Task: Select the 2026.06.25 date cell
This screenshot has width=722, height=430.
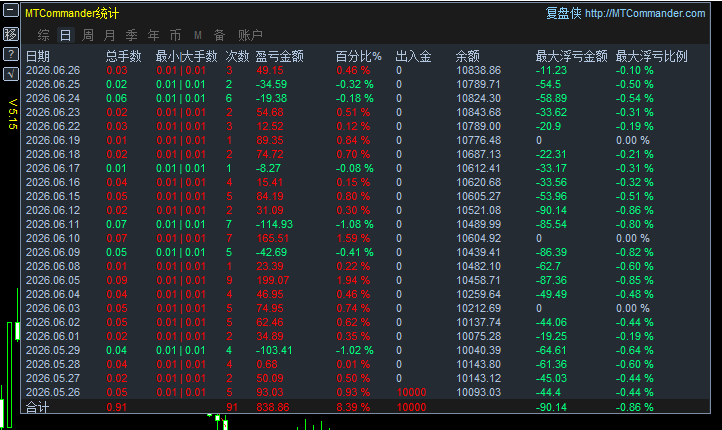Action: tap(53, 84)
